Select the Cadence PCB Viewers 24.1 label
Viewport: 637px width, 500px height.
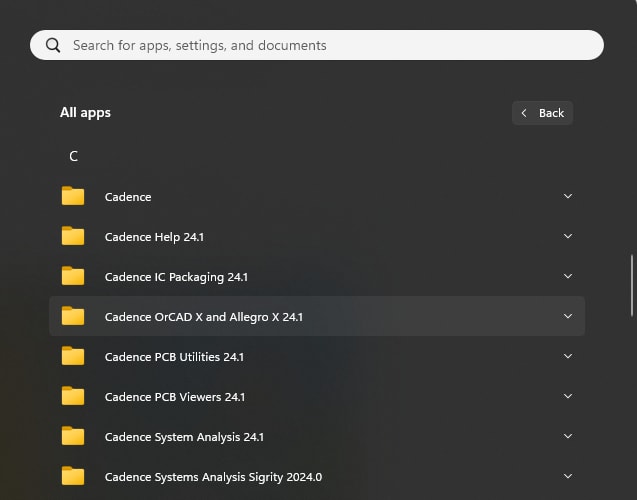[x=175, y=397]
